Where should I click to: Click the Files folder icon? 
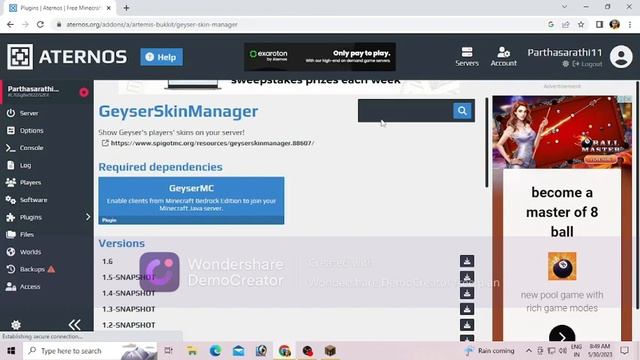(x=11, y=234)
